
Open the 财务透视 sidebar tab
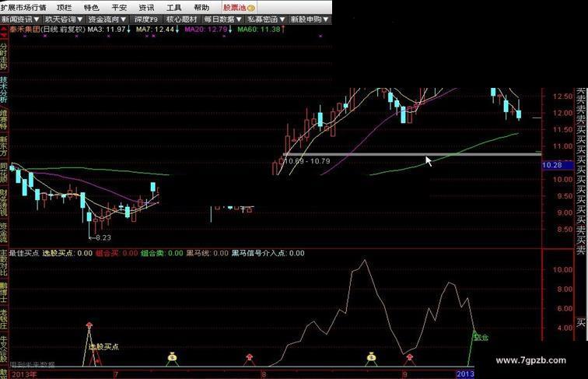click(4, 203)
